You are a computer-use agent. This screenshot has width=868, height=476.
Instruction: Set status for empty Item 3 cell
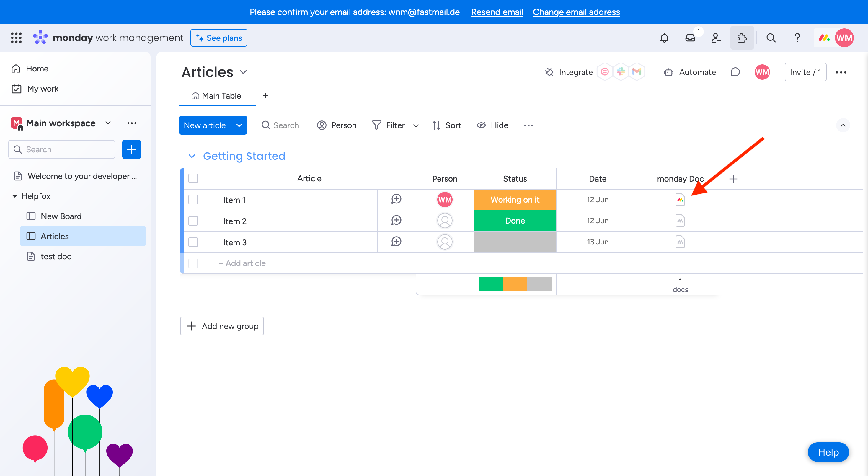(515, 242)
